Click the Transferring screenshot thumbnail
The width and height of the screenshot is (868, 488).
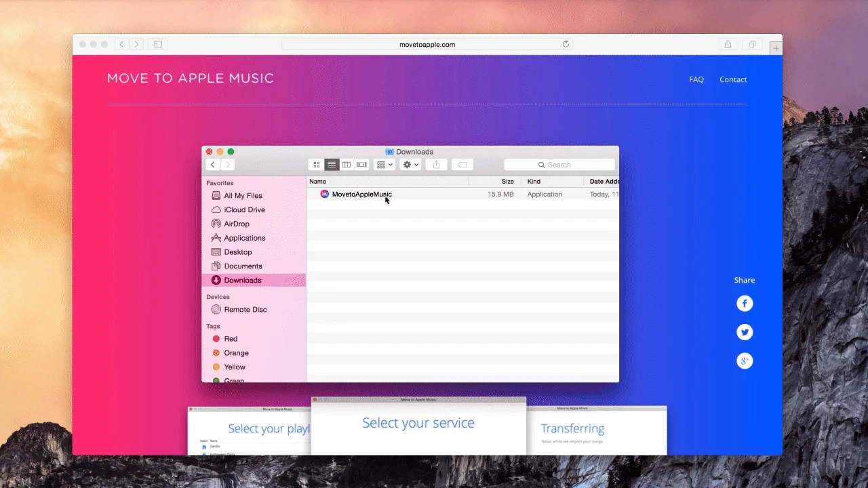[x=597, y=430]
